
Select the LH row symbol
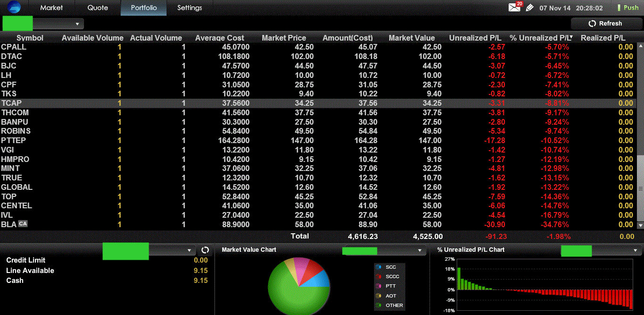pyautogui.click(x=6, y=75)
